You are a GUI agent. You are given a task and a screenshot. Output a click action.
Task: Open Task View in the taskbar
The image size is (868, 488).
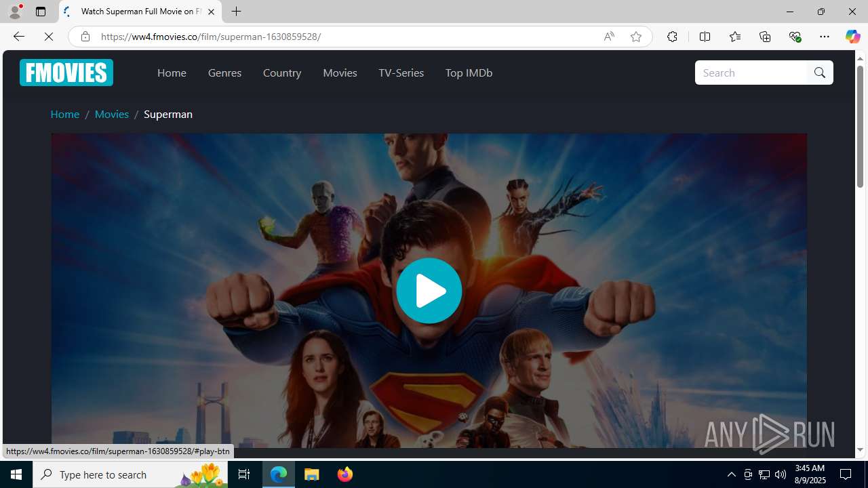pyautogui.click(x=244, y=474)
